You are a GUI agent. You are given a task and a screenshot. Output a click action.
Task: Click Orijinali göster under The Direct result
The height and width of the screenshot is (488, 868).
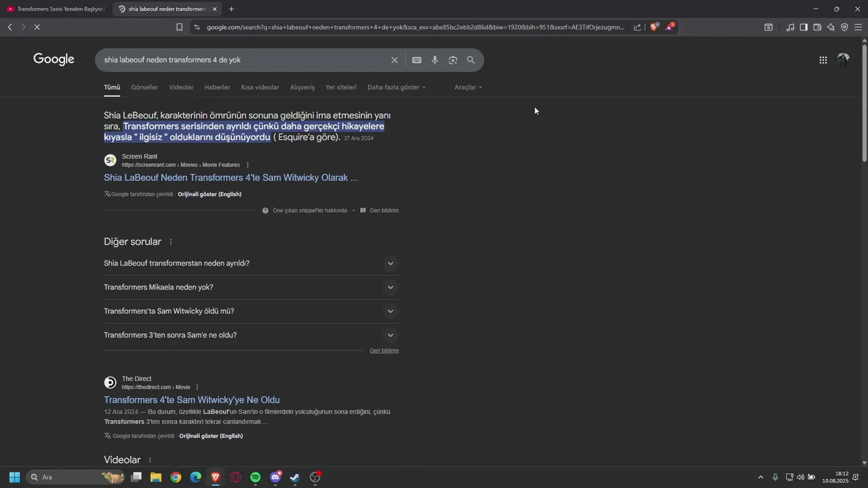tap(211, 436)
